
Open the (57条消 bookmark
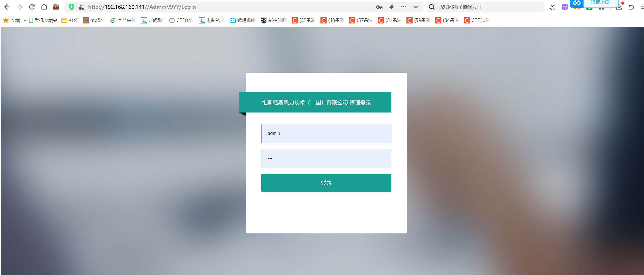coord(361,20)
